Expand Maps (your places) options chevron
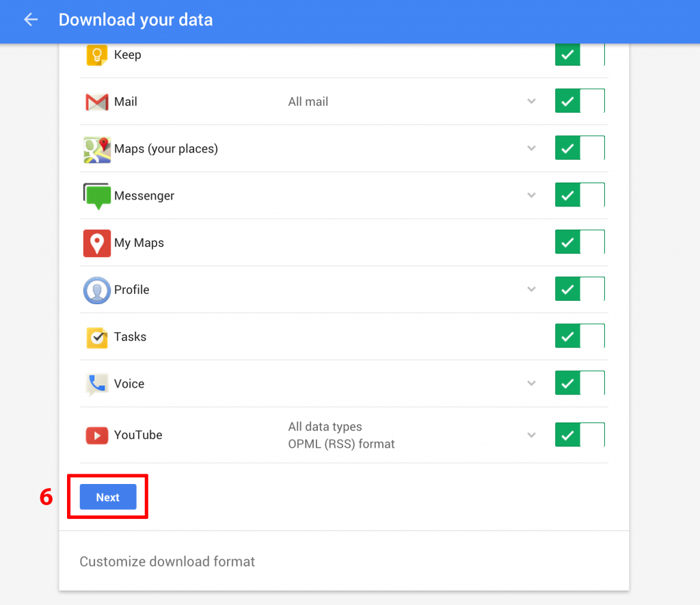Screen dimensions: 700x605 (531, 148)
